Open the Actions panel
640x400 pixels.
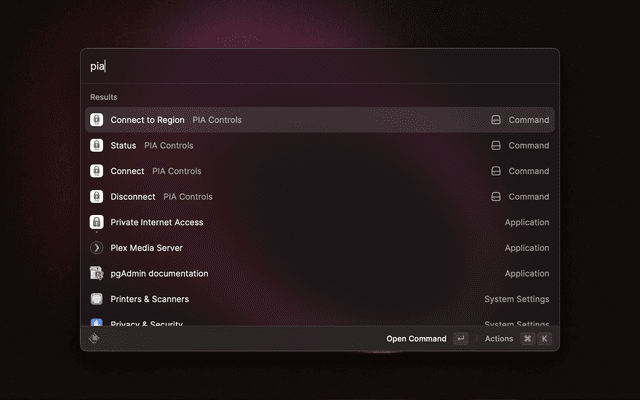499,339
